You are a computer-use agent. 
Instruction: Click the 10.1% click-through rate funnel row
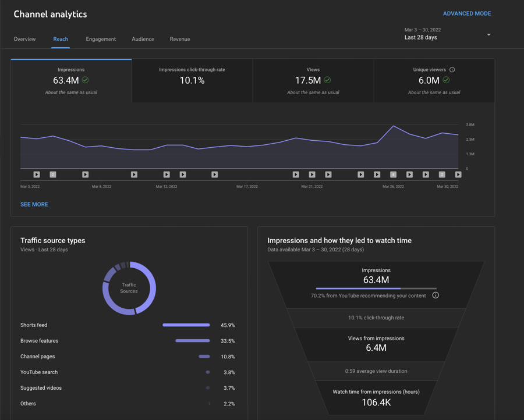(376, 318)
